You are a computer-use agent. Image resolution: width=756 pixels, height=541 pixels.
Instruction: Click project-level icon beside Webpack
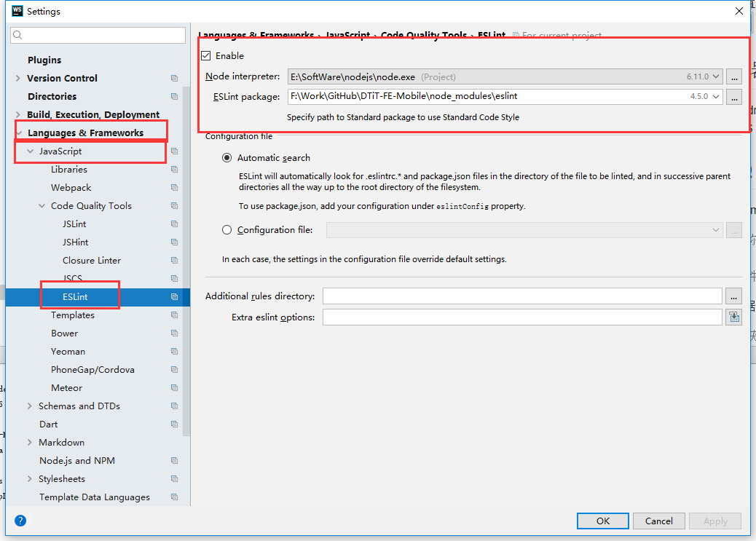click(x=174, y=188)
